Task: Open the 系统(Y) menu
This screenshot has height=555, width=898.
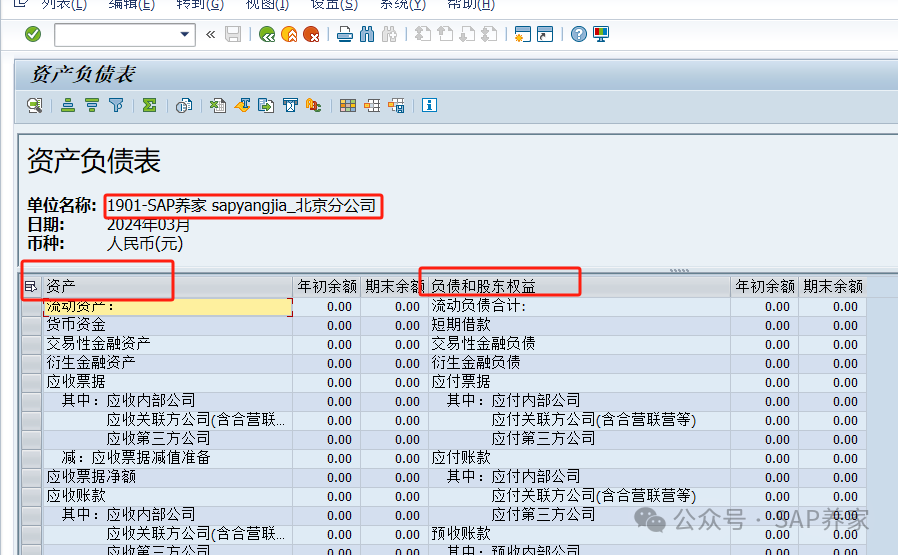Action: point(403,5)
